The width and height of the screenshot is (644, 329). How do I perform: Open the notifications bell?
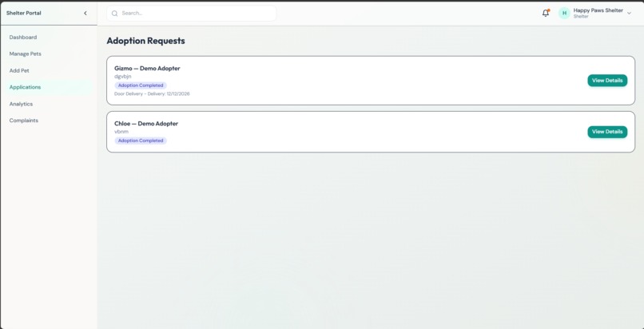(546, 13)
